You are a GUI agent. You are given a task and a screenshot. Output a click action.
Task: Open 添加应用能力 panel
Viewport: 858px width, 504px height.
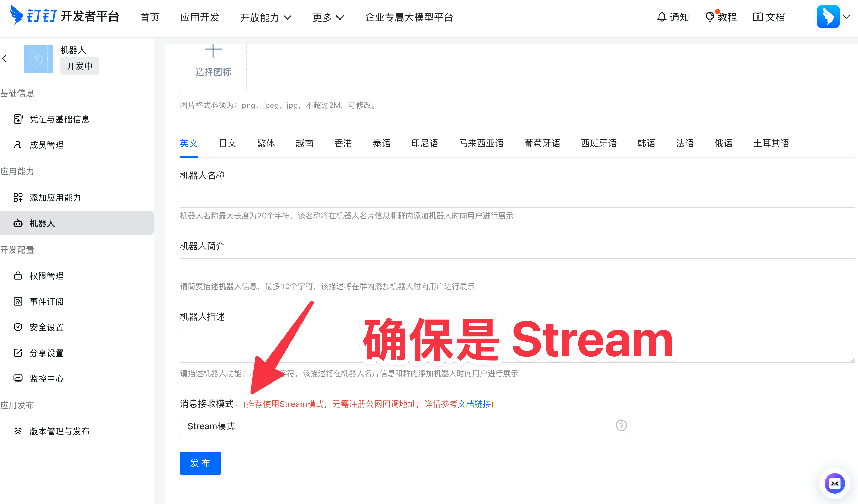pyautogui.click(x=55, y=197)
